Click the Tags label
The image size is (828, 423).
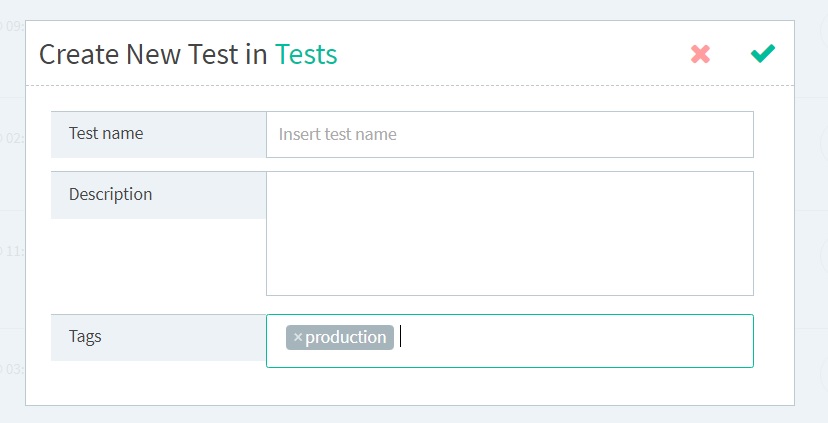tap(85, 337)
